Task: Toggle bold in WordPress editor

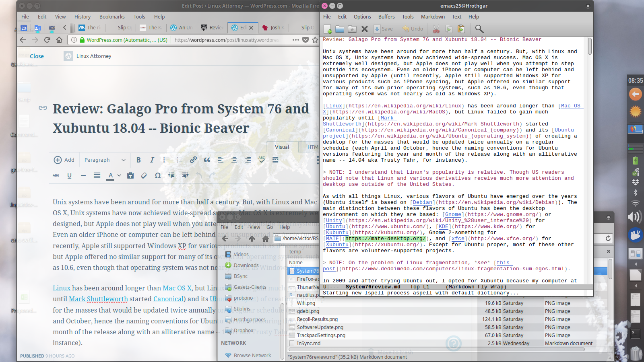Action: [x=138, y=160]
